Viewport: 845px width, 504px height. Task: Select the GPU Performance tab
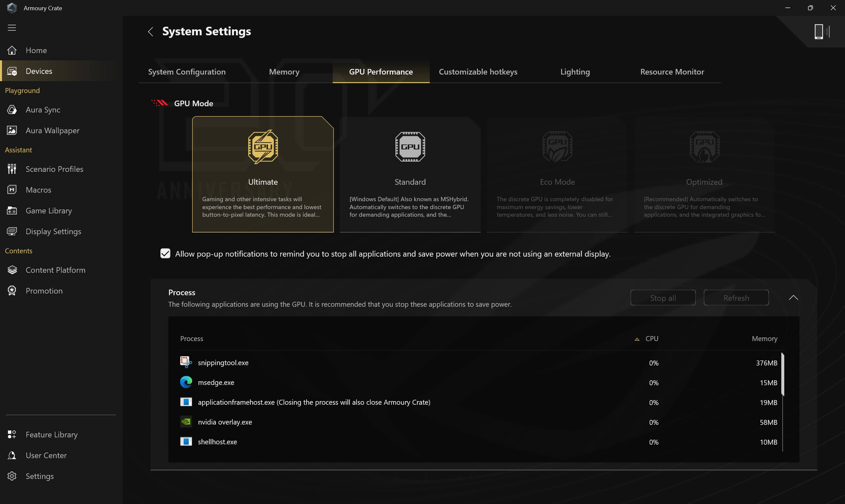(x=381, y=72)
